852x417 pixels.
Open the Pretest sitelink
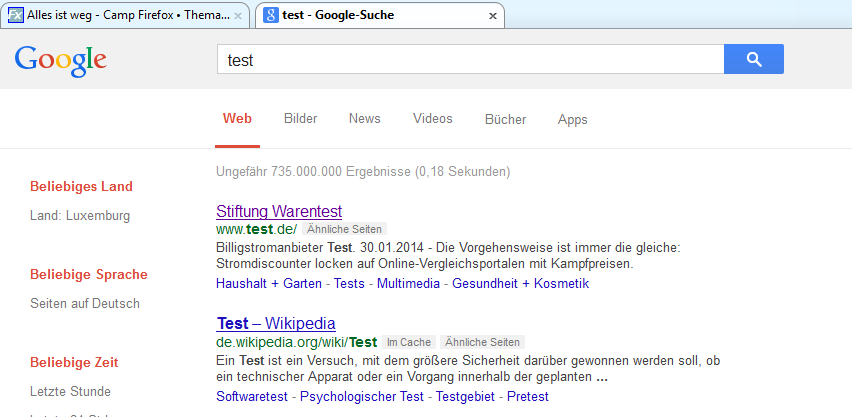click(528, 396)
